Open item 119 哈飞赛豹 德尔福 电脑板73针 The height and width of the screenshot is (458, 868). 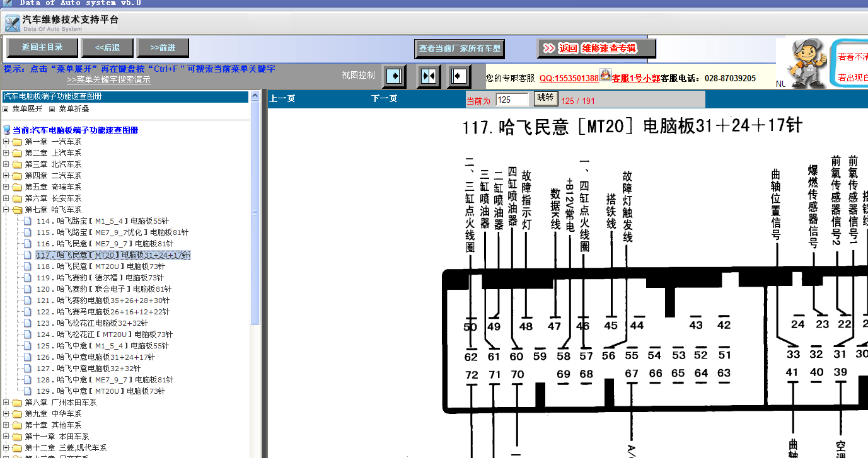pyautogui.click(x=100, y=278)
